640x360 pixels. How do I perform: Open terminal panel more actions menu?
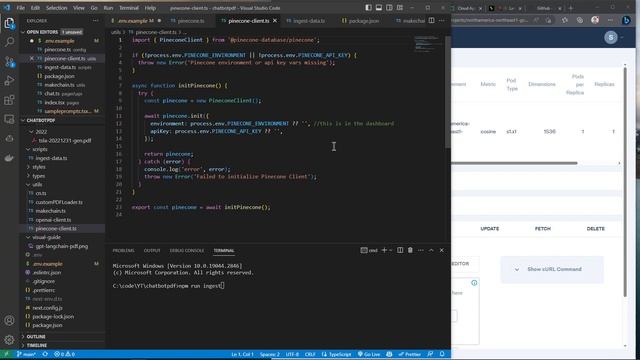(421, 250)
